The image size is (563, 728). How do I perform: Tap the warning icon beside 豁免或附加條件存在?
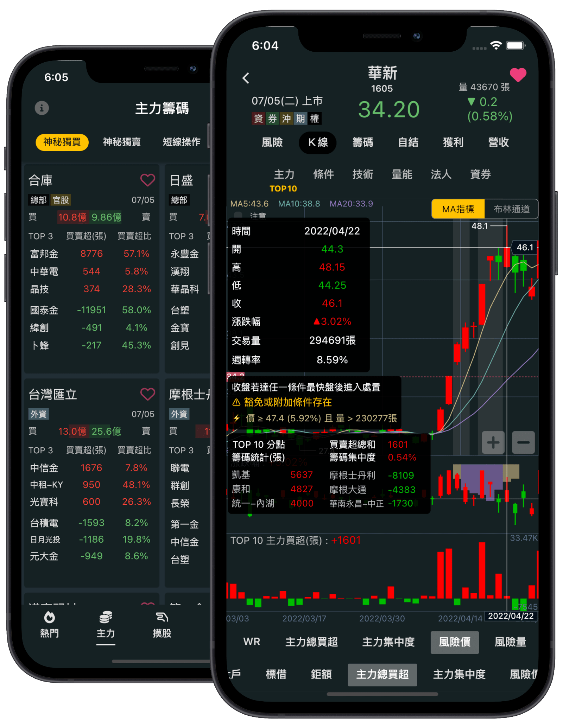click(x=236, y=402)
